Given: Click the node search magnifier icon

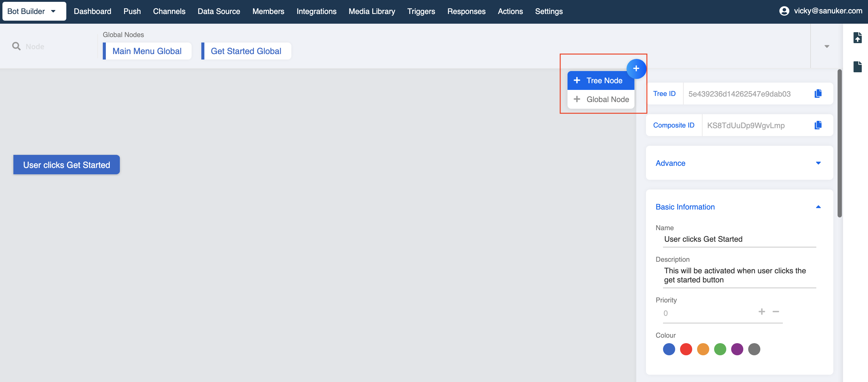Looking at the screenshot, I should point(16,46).
